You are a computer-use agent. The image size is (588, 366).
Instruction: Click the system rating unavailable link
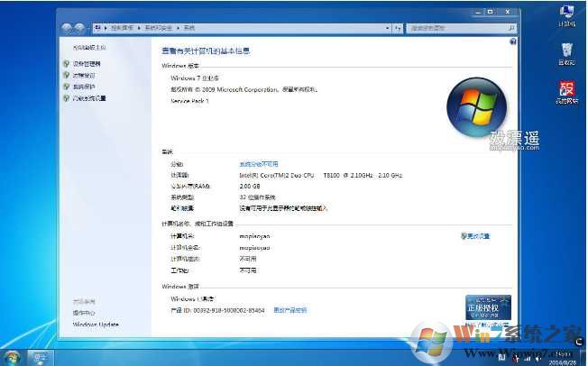click(x=258, y=164)
